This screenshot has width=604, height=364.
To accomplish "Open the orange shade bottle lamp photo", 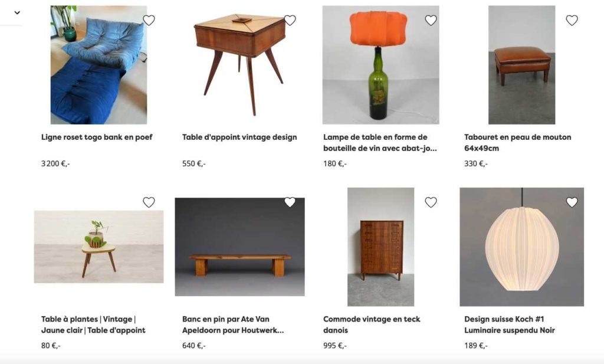I will tap(380, 65).
